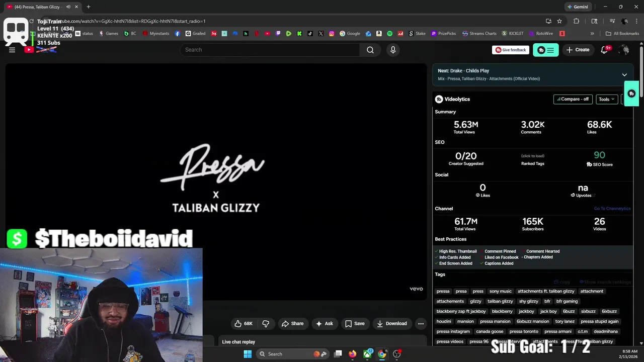
Task: Open the Tools dropdown in Videolytics
Action: pos(607,99)
